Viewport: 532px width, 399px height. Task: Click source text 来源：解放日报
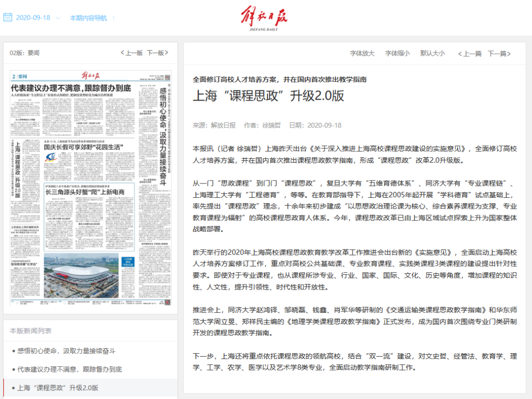(x=214, y=125)
